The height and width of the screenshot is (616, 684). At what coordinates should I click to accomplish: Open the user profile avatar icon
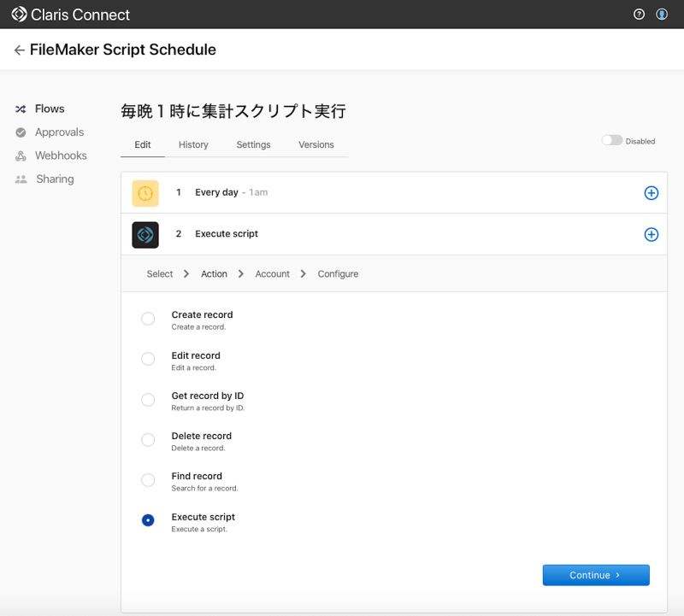click(662, 15)
